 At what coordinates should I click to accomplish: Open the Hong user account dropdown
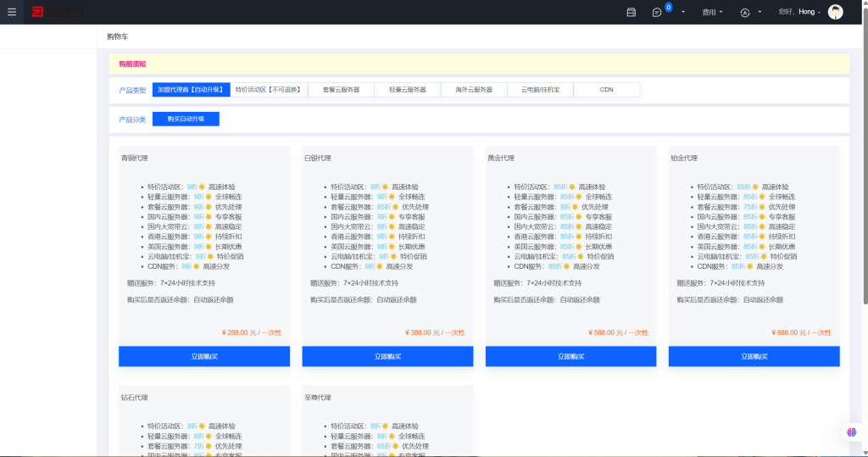tap(799, 12)
